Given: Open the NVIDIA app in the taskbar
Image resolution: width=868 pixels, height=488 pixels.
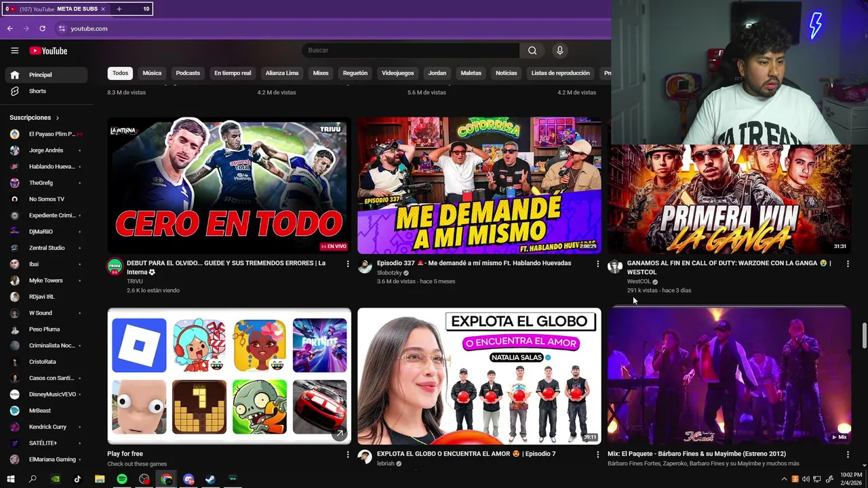Looking at the screenshot, I should [55, 479].
